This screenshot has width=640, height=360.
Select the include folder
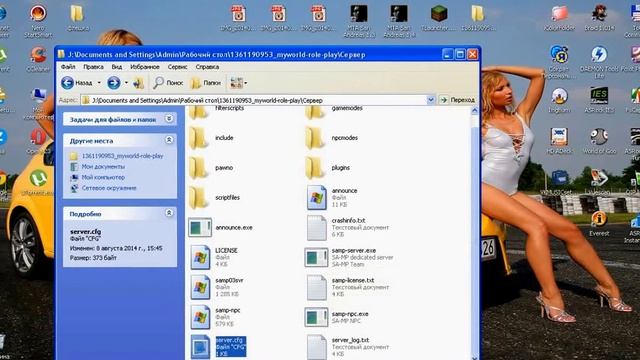(x=211, y=138)
